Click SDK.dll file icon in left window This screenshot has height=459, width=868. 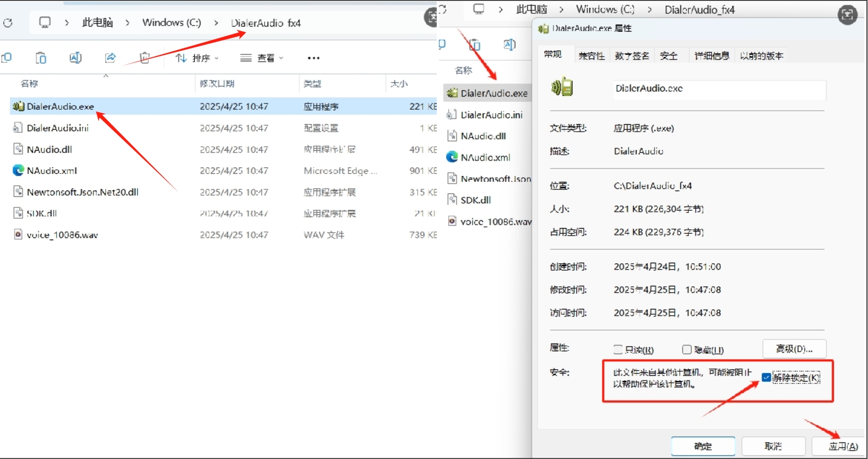[18, 213]
